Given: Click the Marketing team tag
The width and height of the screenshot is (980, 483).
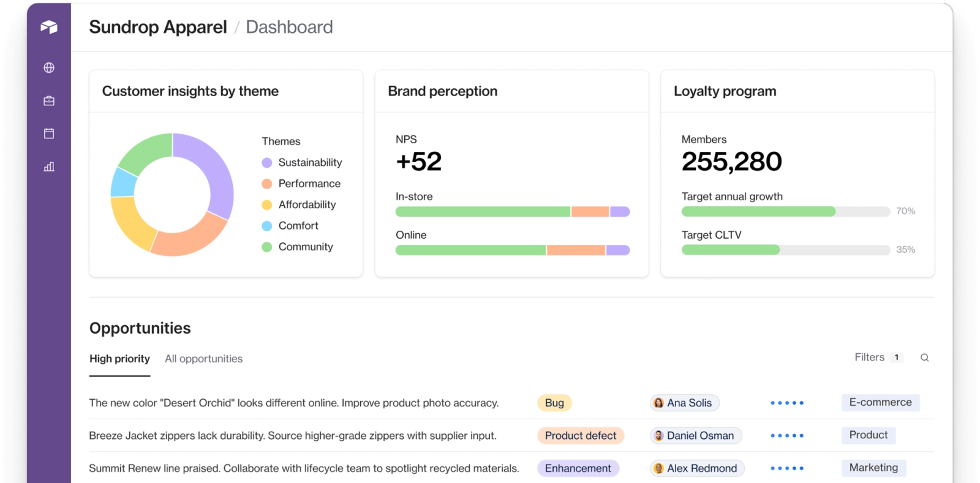Looking at the screenshot, I should 873,468.
